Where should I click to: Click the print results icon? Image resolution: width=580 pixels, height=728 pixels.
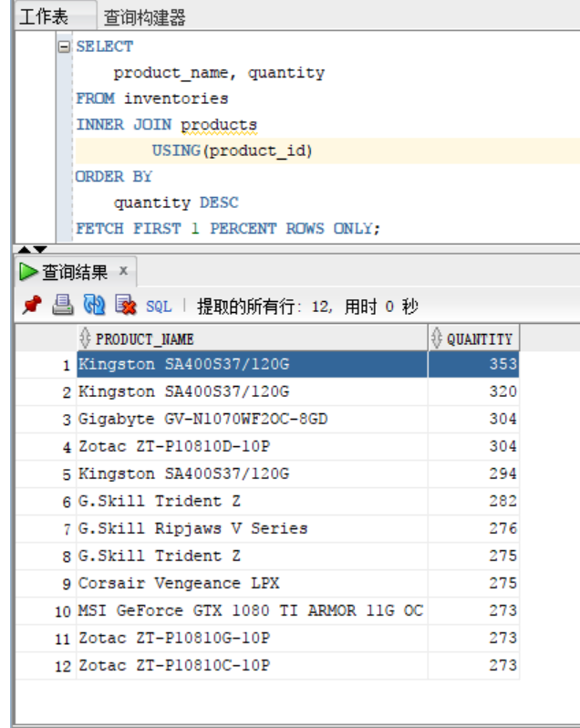click(62, 306)
